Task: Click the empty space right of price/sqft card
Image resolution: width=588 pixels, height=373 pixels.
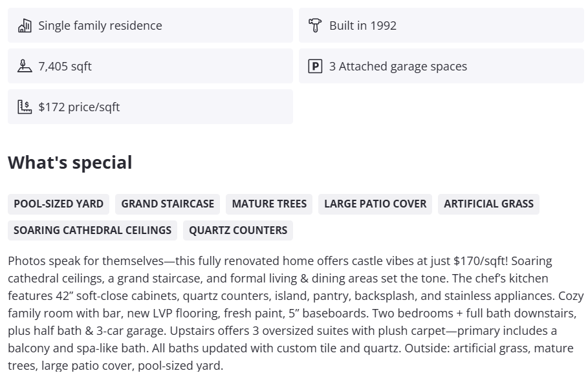Action: click(x=441, y=107)
